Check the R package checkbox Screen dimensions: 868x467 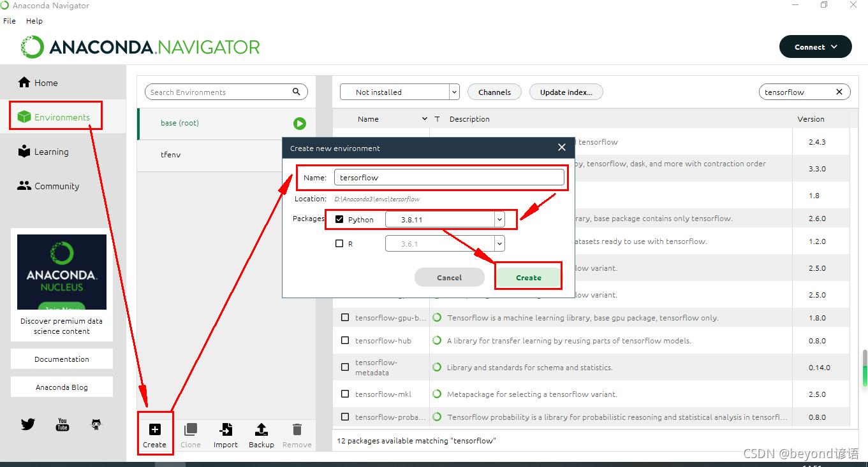coord(339,243)
